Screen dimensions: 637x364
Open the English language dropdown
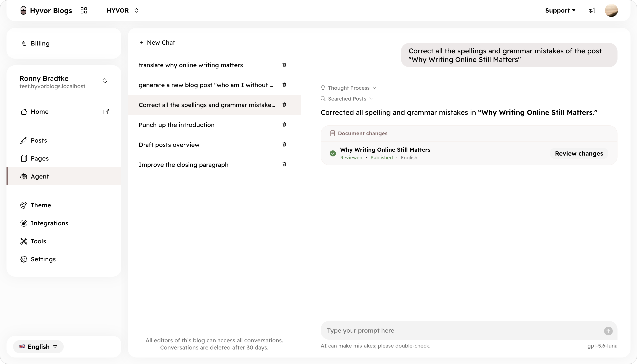pyautogui.click(x=38, y=346)
